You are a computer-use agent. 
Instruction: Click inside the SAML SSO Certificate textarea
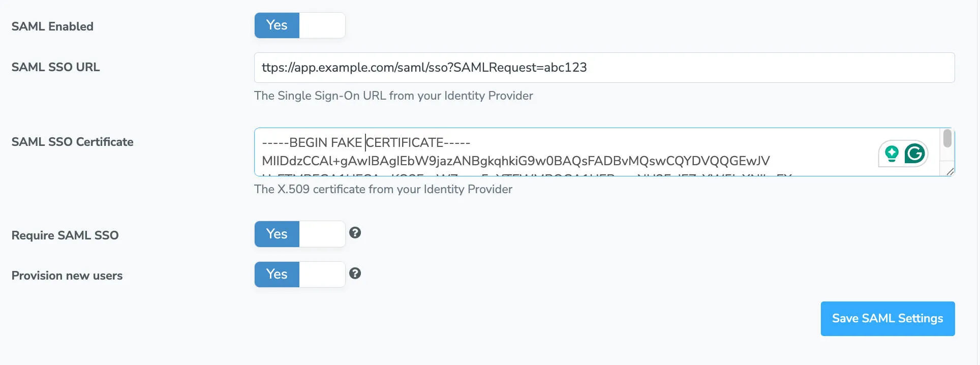coord(508,153)
